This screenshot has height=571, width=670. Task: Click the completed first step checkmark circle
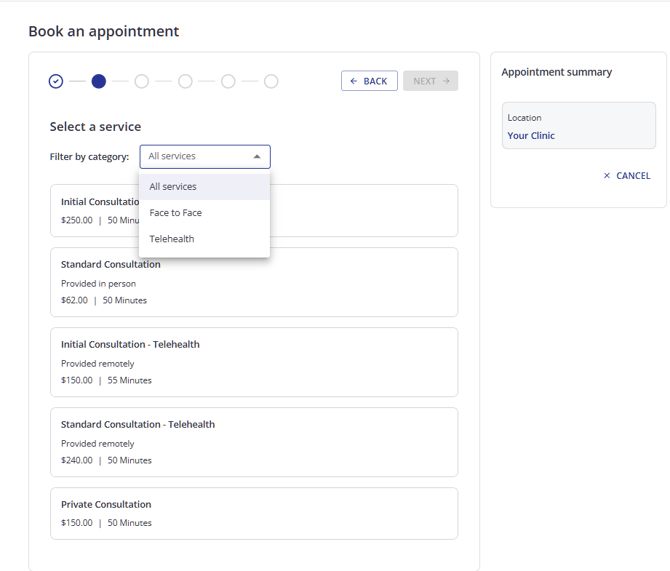click(56, 81)
